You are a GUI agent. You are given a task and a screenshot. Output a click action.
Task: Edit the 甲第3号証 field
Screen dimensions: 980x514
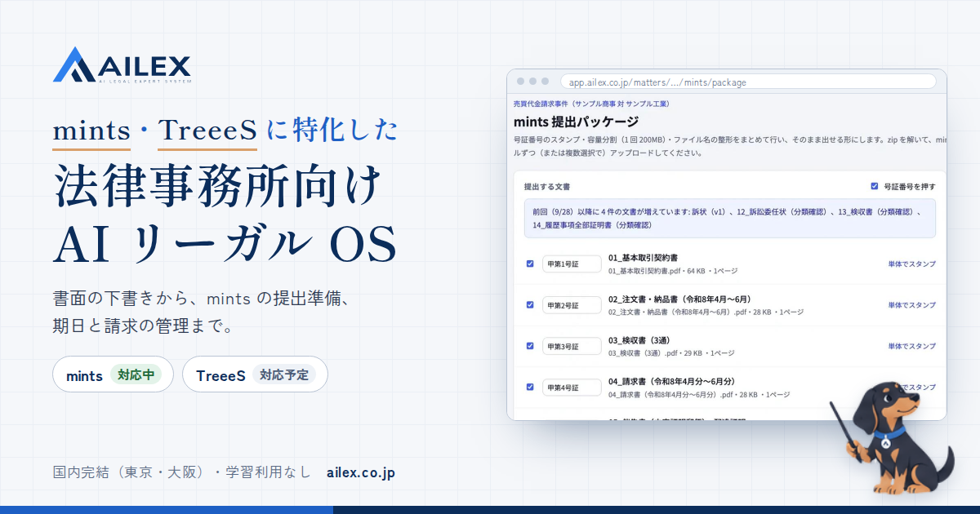[572, 346]
